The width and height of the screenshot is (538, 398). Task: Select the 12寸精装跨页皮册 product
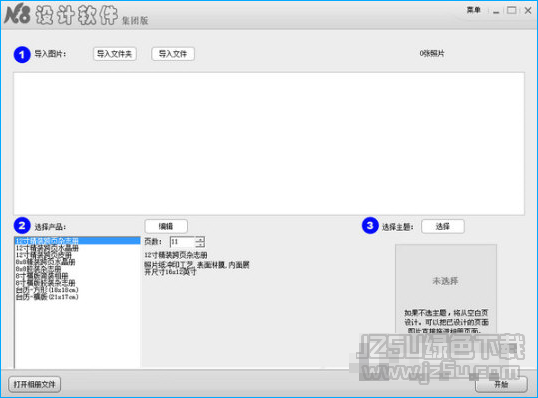[78, 255]
